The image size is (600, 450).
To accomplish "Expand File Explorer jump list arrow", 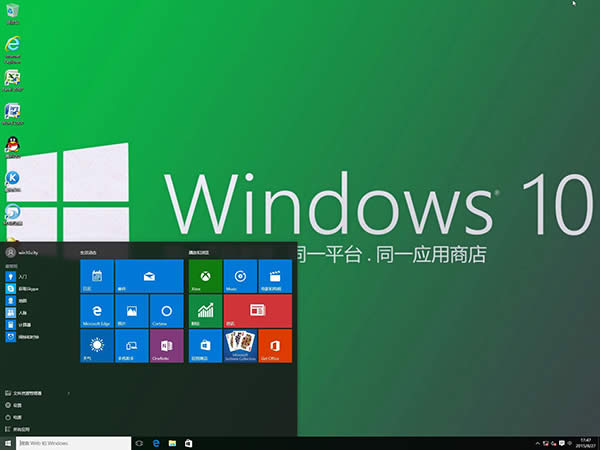I will (67, 394).
